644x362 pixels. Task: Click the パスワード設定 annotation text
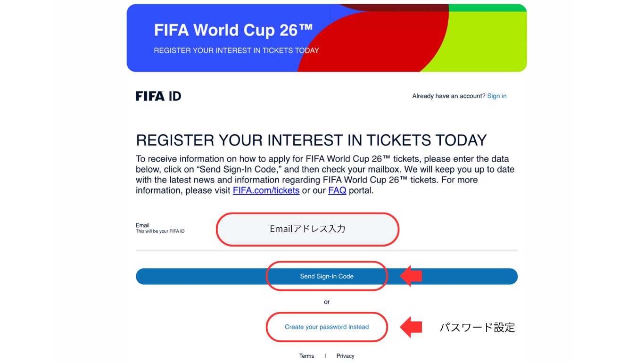tap(477, 327)
